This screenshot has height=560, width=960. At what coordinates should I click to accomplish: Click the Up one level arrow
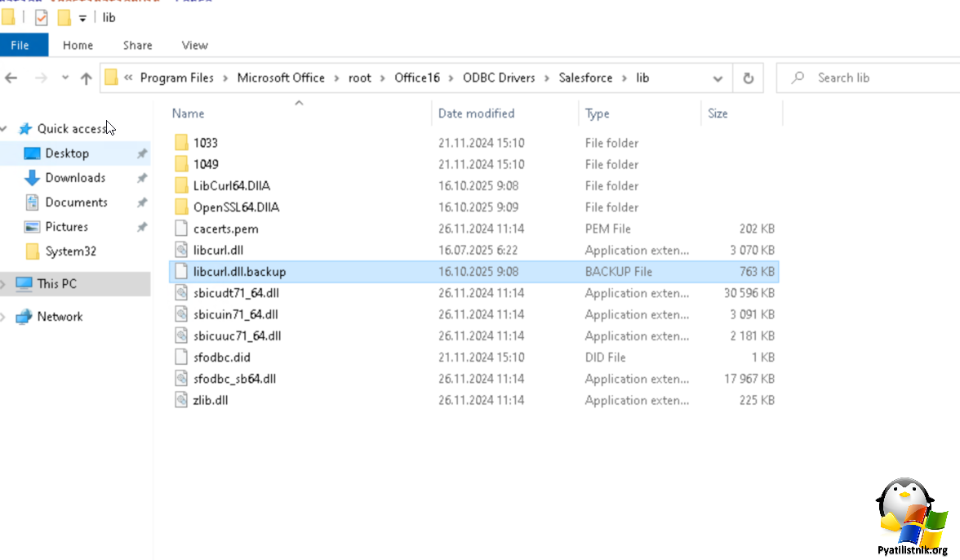click(x=87, y=78)
